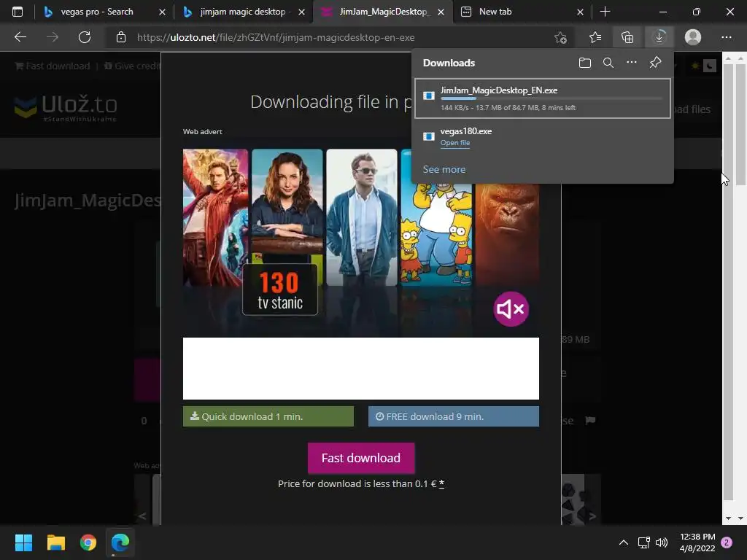Click the white advert banner area
Screen dimensions: 747x560
pos(361,368)
